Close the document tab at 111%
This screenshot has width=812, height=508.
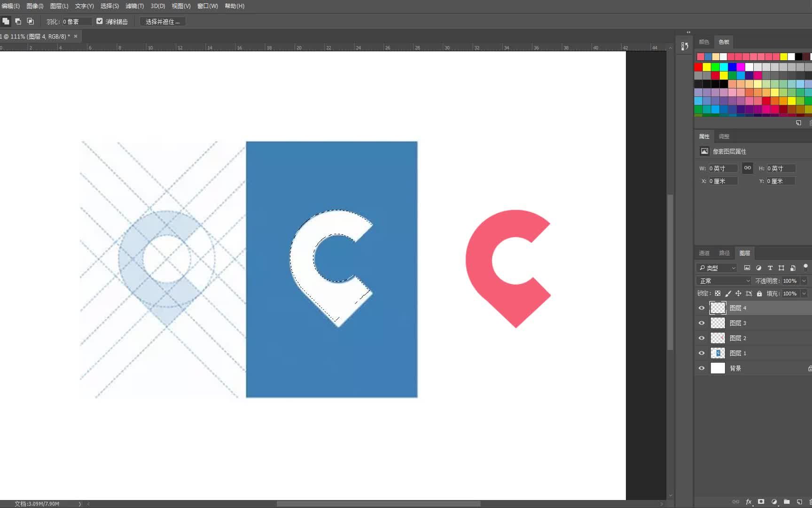click(x=76, y=36)
